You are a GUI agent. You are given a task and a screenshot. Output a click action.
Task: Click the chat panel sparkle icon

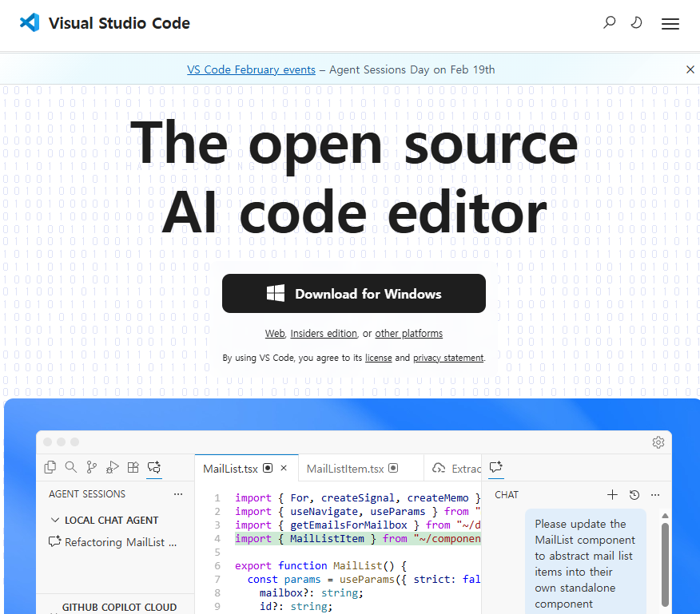tap(496, 467)
